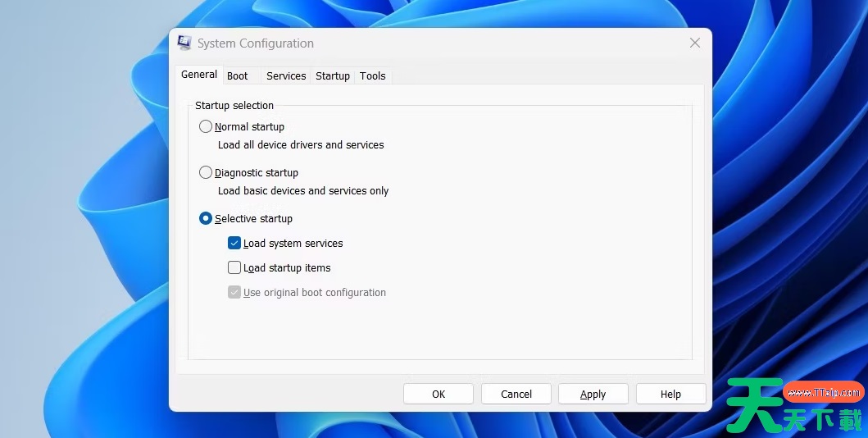
Task: Select the Startup tab
Action: [x=333, y=76]
